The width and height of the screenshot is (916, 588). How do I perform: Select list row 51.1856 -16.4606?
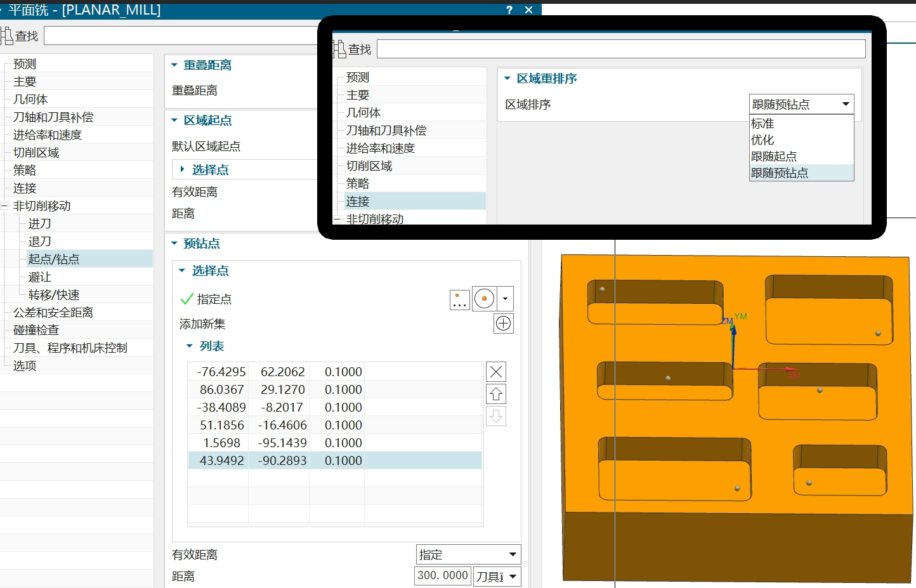click(x=335, y=425)
